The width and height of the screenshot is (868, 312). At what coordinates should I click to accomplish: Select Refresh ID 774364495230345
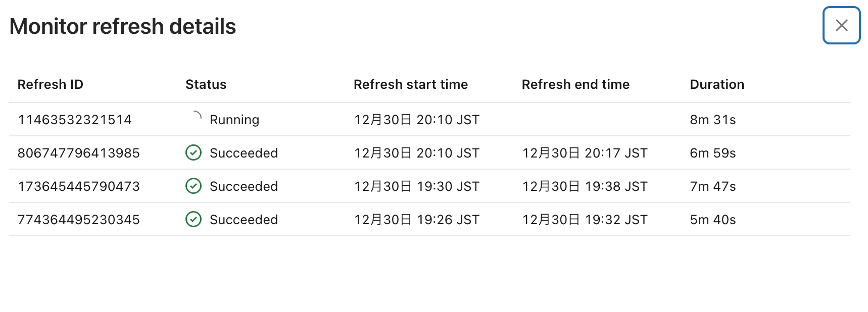79,220
